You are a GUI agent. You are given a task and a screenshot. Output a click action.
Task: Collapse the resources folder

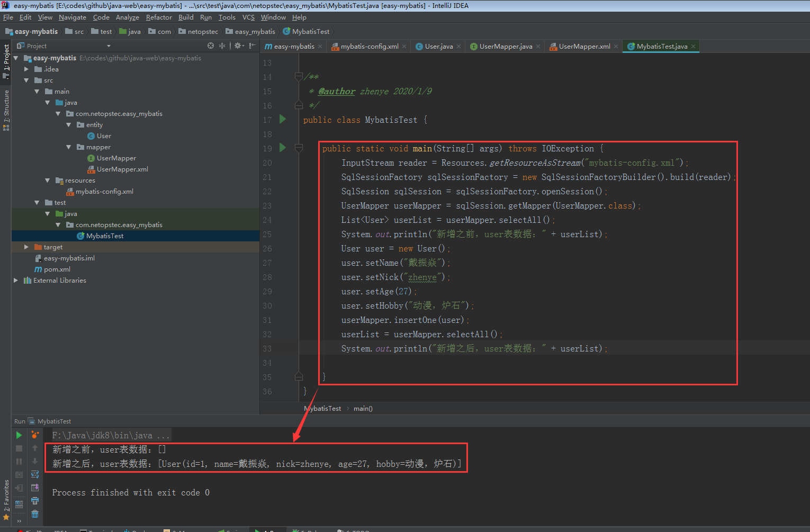pyautogui.click(x=48, y=181)
